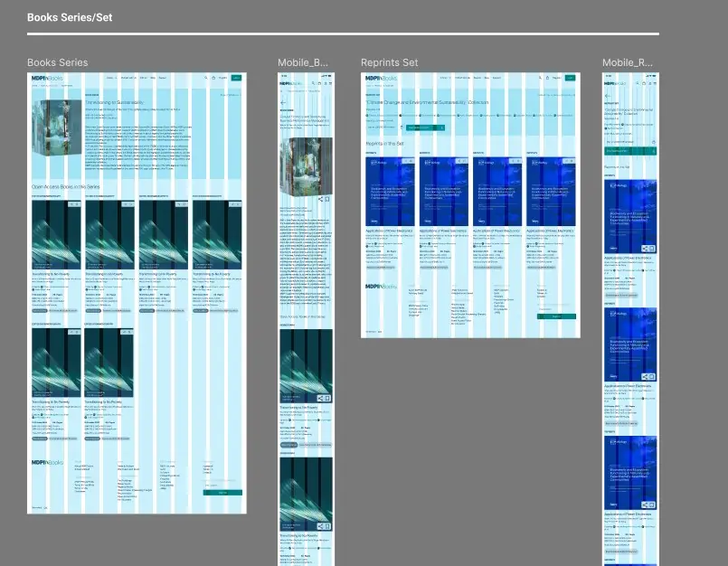Select first teal book cover in Books Series bottom row
This screenshot has width=728, height=566.
pyautogui.click(x=56, y=363)
